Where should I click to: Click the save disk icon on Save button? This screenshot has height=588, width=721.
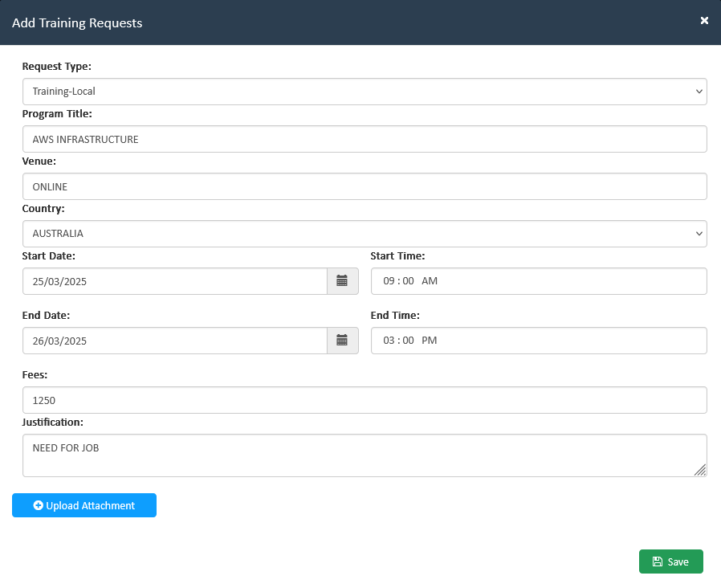659,561
